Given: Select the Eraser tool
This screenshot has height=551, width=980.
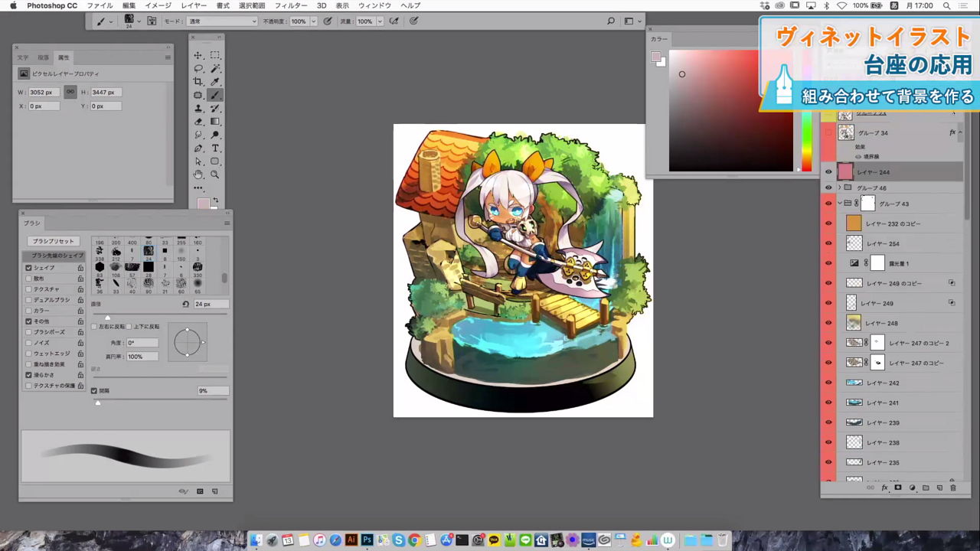Looking at the screenshot, I should 198,122.
